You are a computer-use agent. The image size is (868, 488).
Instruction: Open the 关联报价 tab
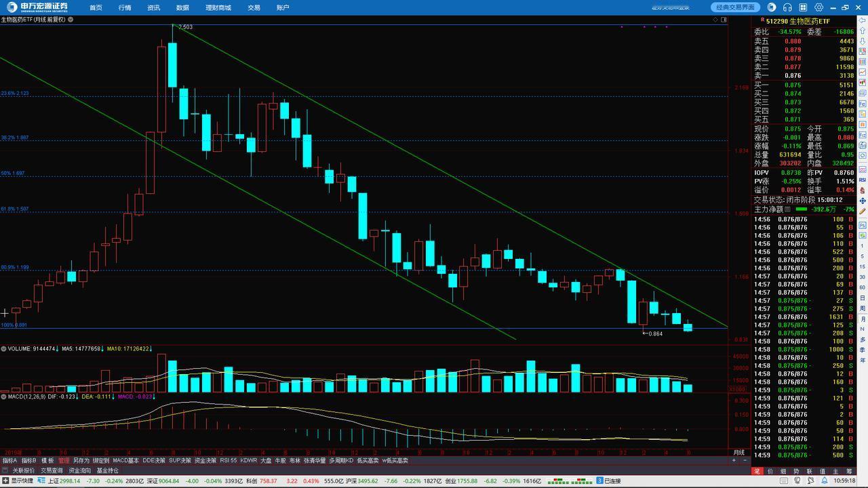(x=23, y=470)
